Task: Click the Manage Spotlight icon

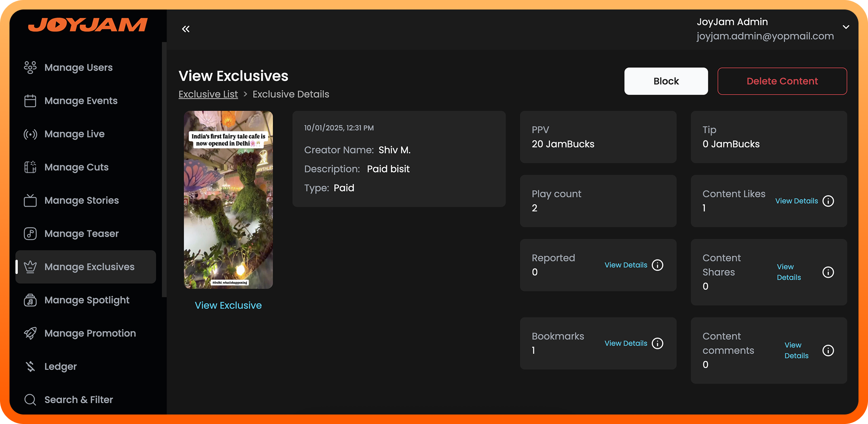Action: (30, 300)
